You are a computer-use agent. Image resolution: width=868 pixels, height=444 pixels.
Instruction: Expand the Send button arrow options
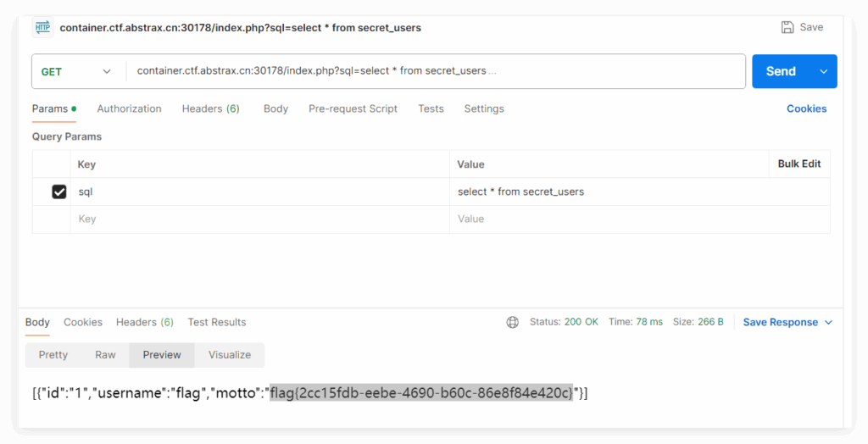tap(823, 72)
